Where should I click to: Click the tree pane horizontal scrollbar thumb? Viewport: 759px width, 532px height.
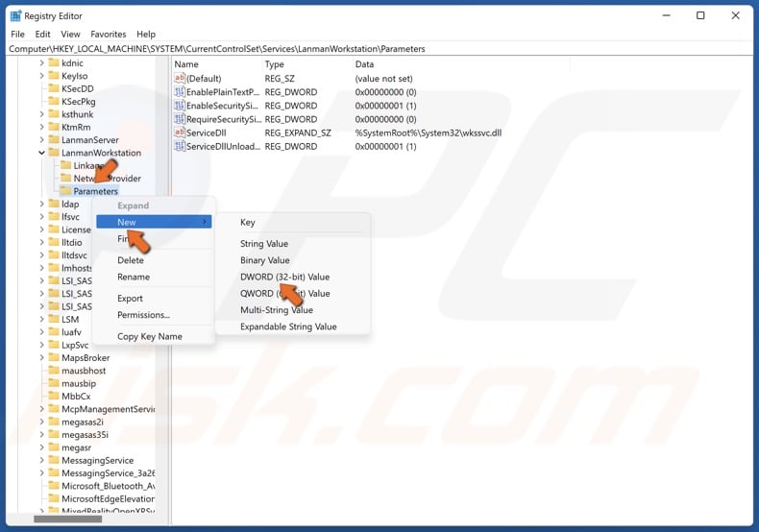pos(68,519)
